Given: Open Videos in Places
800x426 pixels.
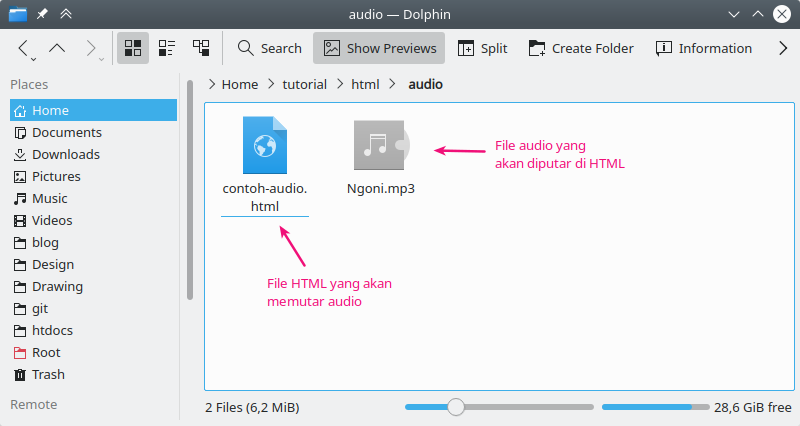Looking at the screenshot, I should pyautogui.click(x=93, y=220).
